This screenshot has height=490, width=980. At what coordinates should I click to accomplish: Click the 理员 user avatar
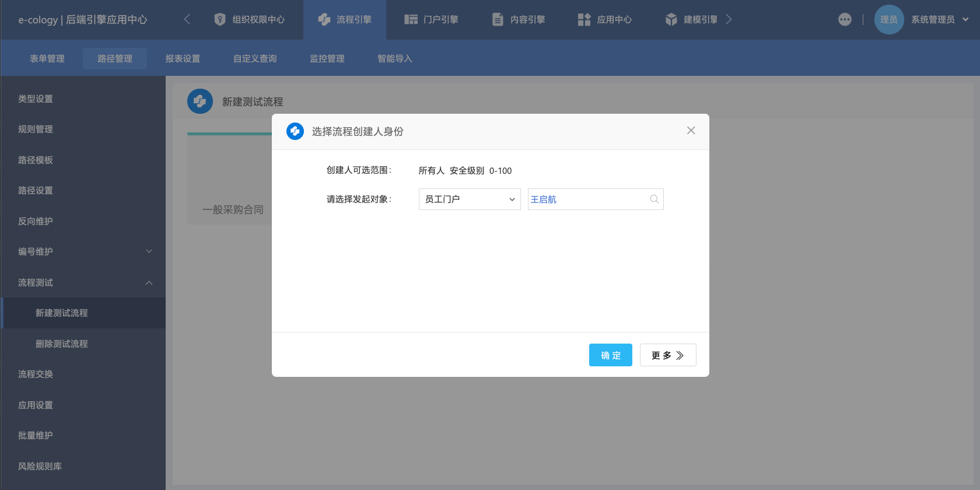(889, 19)
